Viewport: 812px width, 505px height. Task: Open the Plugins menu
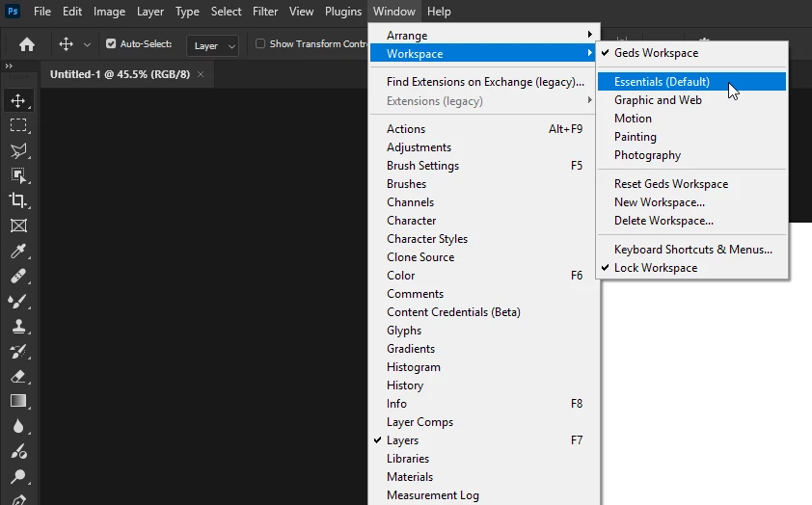(342, 12)
